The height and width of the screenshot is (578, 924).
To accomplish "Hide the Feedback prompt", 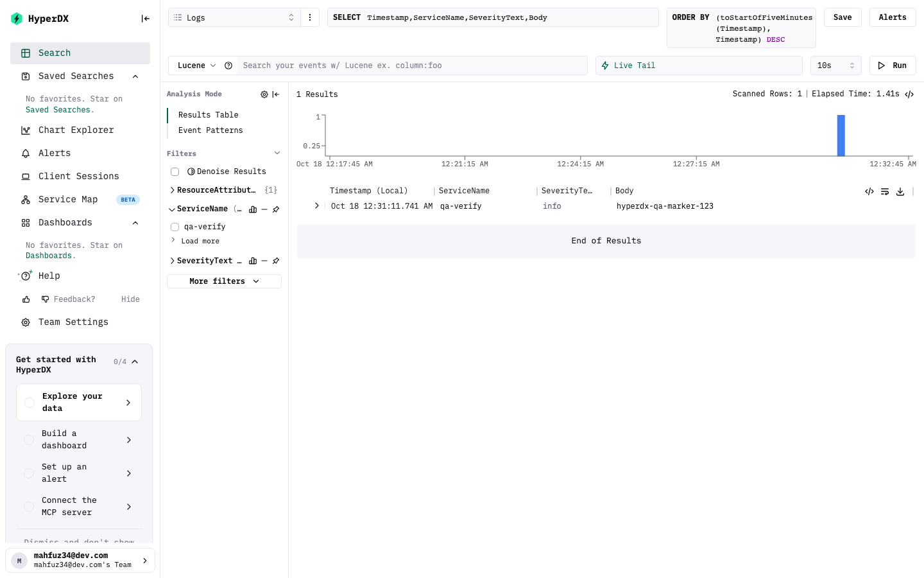I will 130,299.
